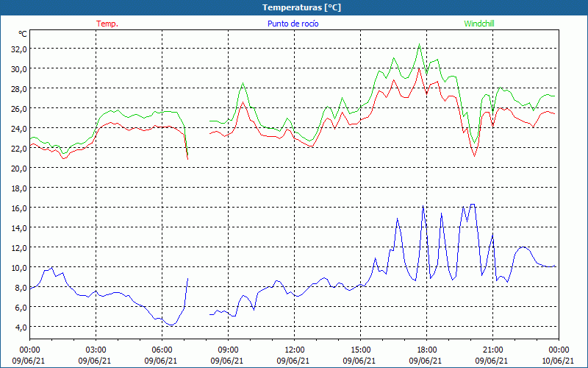
Task: Click the '15:00' time label
Action: click(360, 350)
